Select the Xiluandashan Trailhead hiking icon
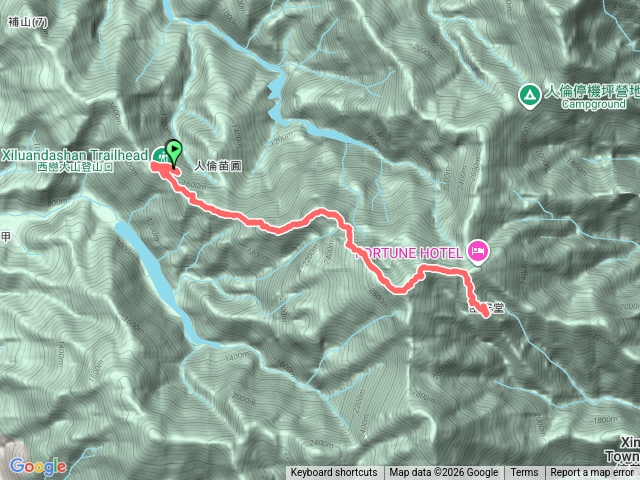640x480 pixels. coord(158,156)
